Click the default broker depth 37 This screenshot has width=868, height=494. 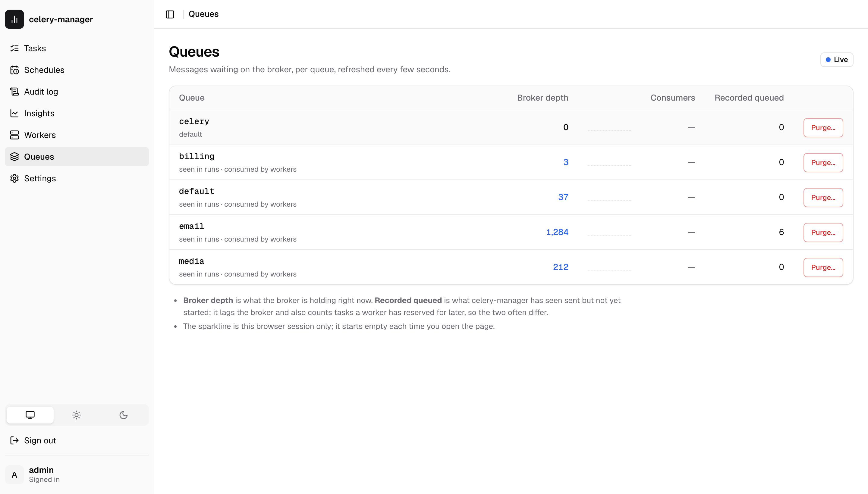click(563, 197)
